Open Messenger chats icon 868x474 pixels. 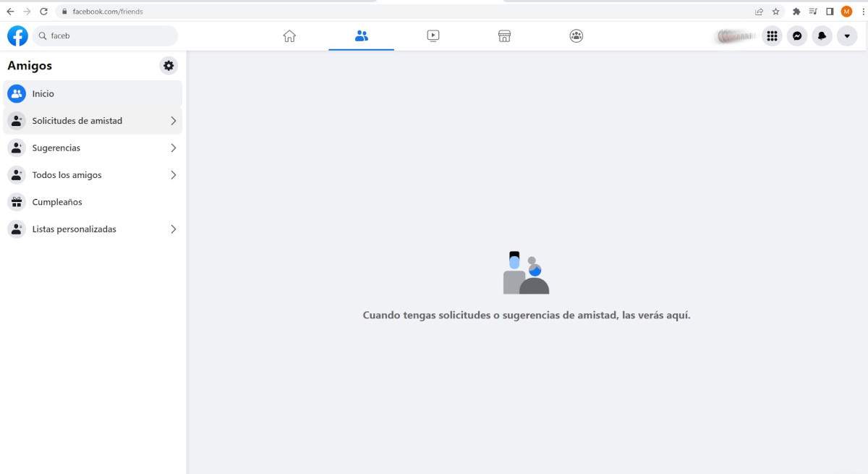point(797,35)
